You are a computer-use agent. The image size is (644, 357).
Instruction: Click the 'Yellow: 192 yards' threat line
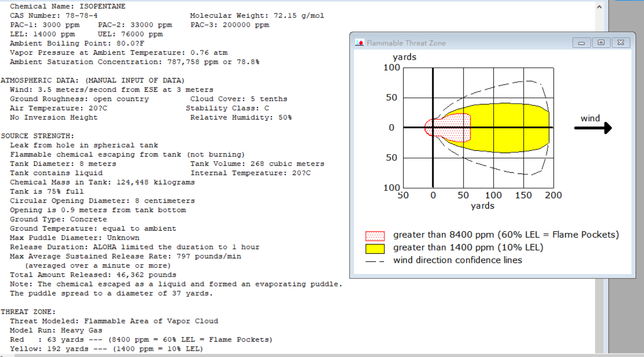[x=106, y=349]
